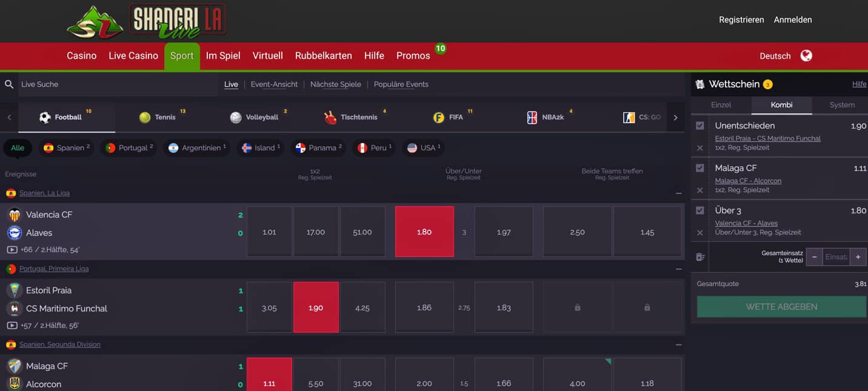Image resolution: width=868 pixels, height=391 pixels.
Task: Click the WETTE ABGEBEN button
Action: tap(781, 307)
